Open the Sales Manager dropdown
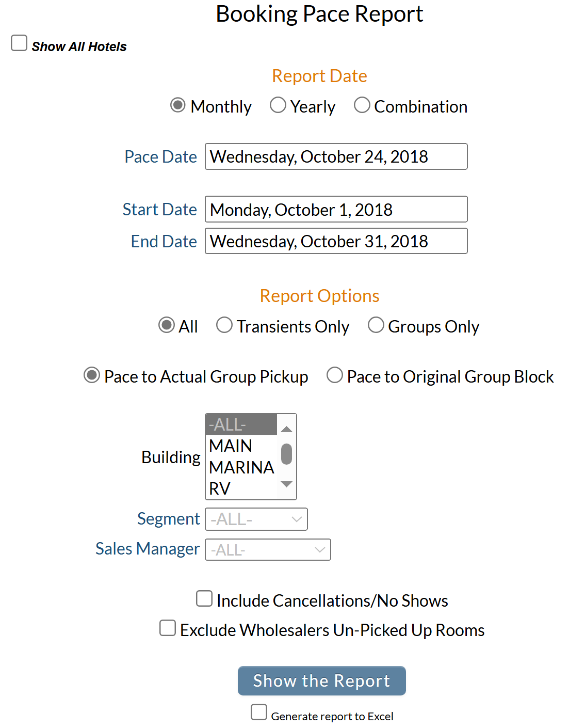Viewport: 585px width, 728px height. point(268,549)
